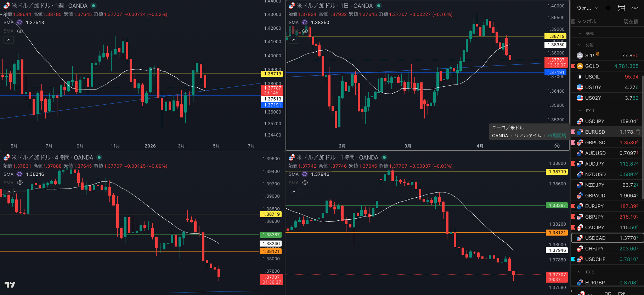
Task: Delete EURUSD with the trash icon
Action: pos(638,132)
